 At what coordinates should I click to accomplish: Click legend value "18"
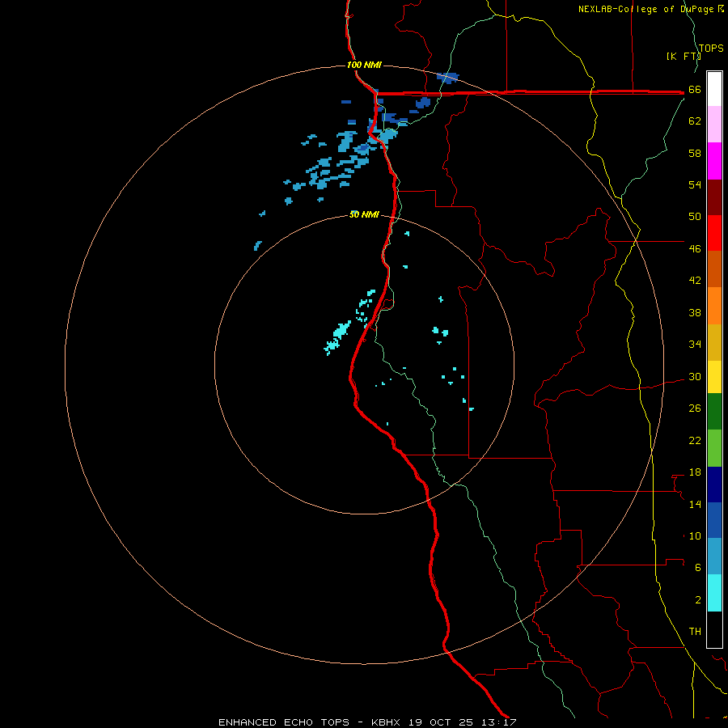click(x=695, y=472)
